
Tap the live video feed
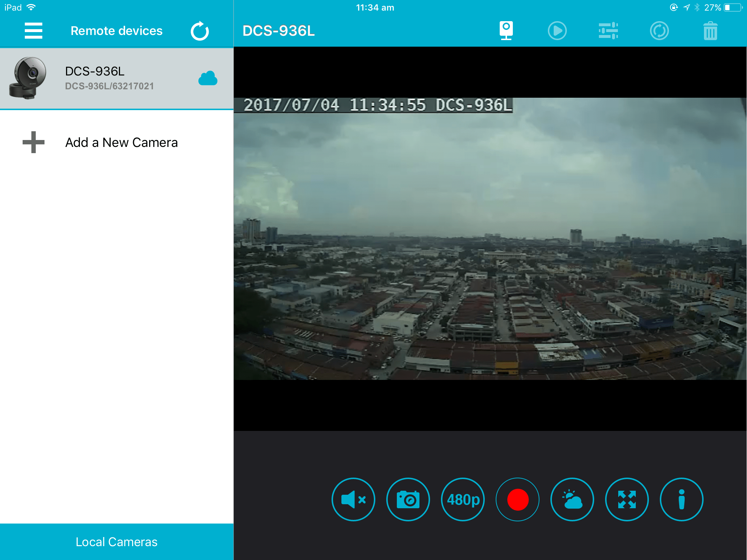coord(490,239)
